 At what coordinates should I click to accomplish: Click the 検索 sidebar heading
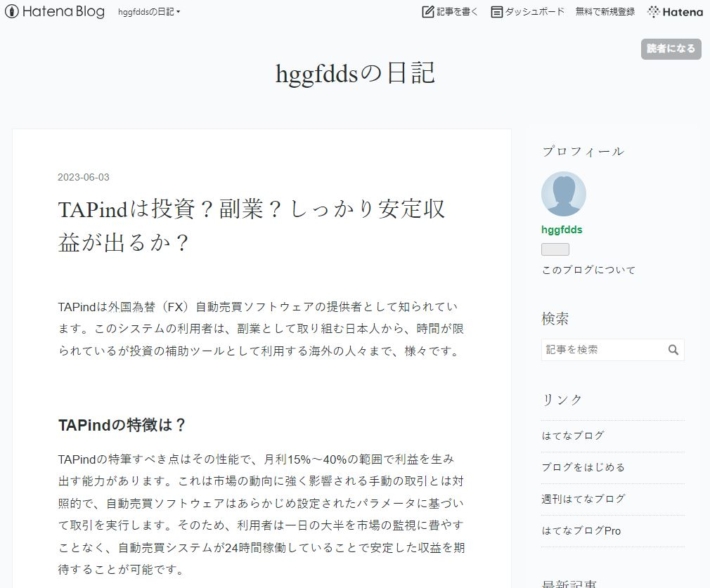(x=555, y=319)
